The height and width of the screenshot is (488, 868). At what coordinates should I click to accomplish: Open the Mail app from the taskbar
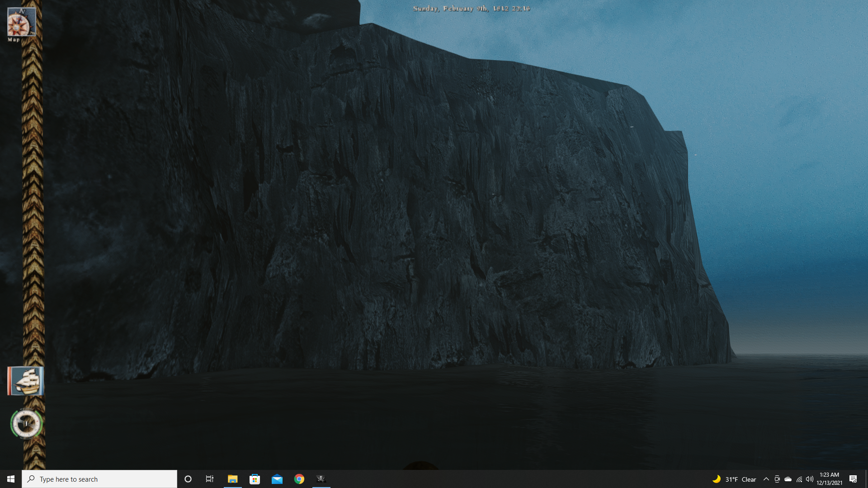[x=277, y=479]
